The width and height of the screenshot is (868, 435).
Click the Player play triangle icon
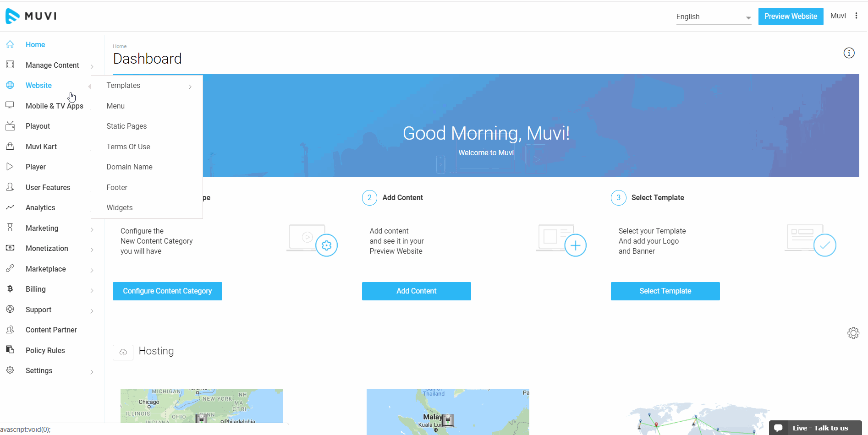pyautogui.click(x=10, y=167)
